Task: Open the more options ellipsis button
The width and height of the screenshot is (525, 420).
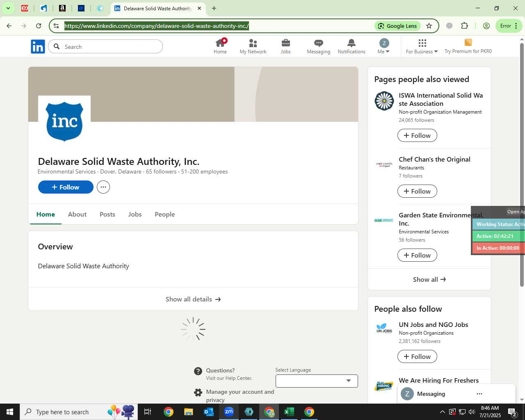Action: 103,187
